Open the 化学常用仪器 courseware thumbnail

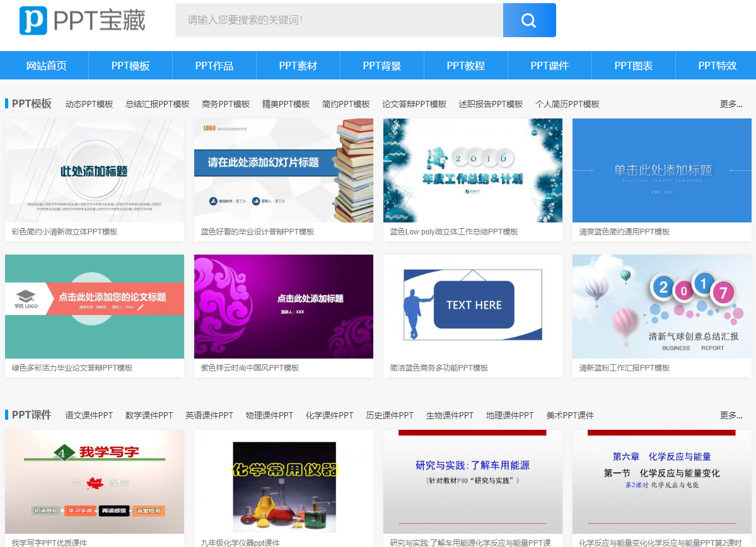(284, 482)
